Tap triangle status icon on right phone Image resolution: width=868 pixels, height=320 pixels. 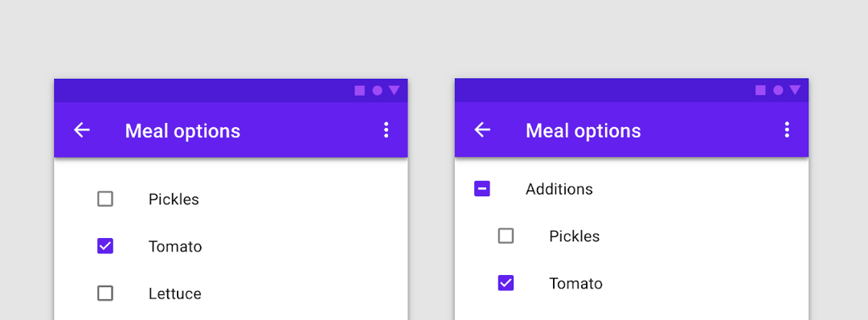(x=795, y=90)
